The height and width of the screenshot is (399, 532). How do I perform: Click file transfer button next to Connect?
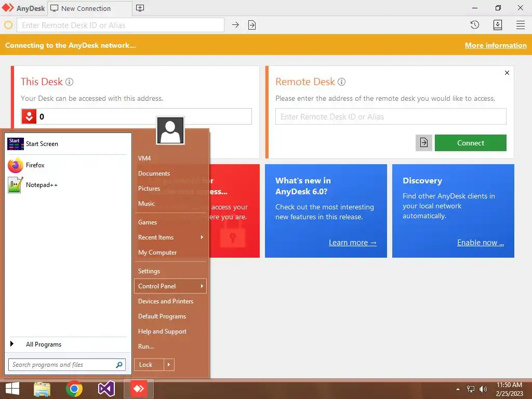(x=424, y=143)
